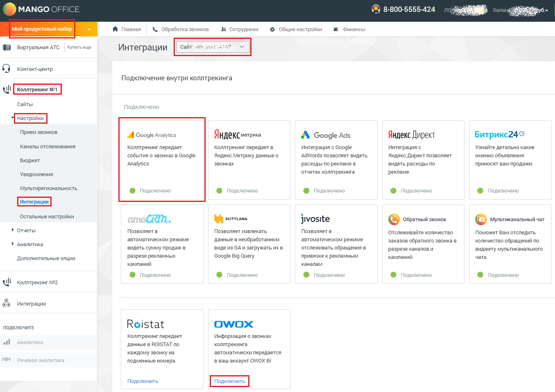Expand the Отчеты tree section

13,230
